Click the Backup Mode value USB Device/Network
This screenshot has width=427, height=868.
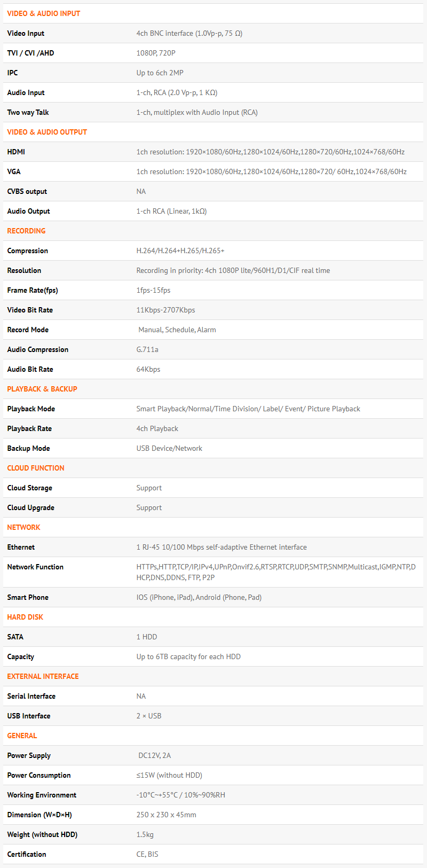tap(169, 448)
